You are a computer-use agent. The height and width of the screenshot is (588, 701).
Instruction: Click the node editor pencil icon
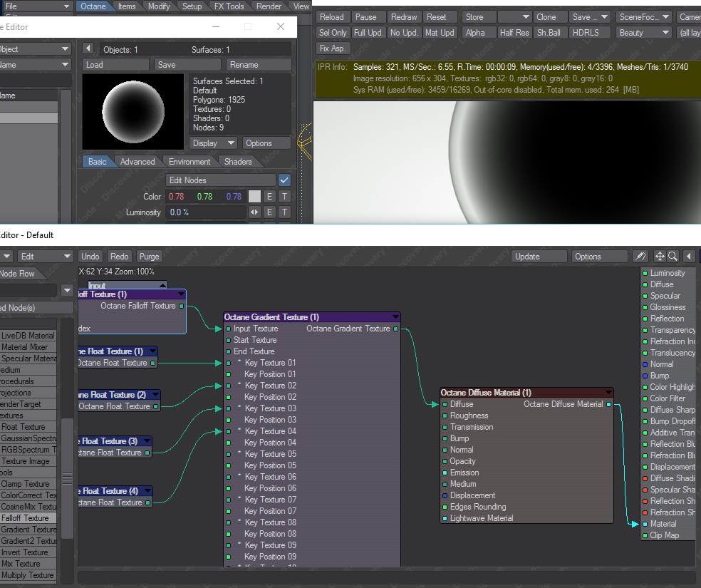(640, 257)
